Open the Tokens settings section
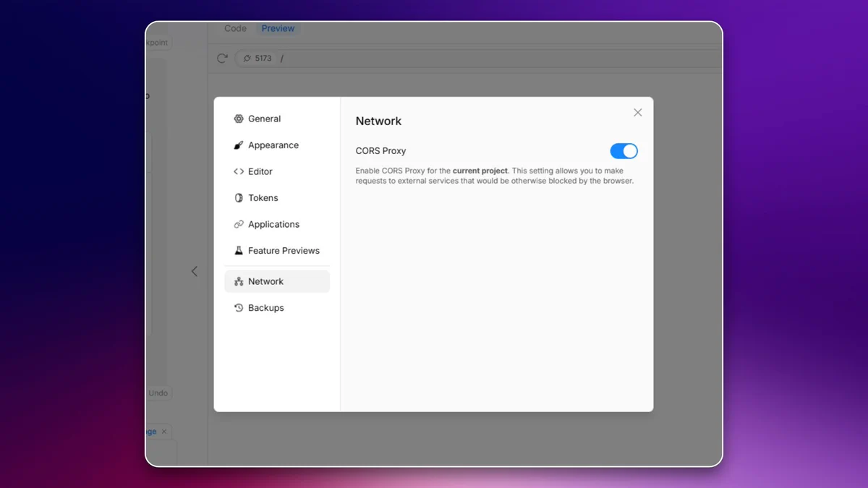The image size is (868, 488). [x=277, y=198]
